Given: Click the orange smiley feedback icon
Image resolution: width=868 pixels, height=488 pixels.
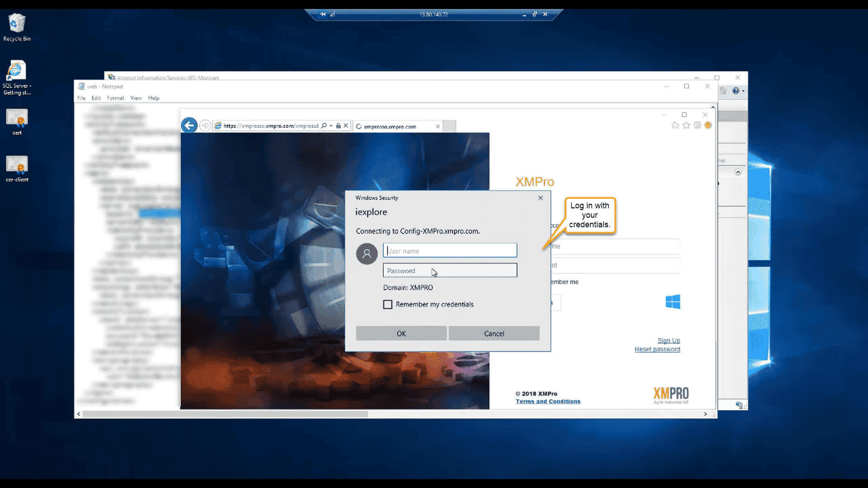Looking at the screenshot, I should [x=708, y=125].
